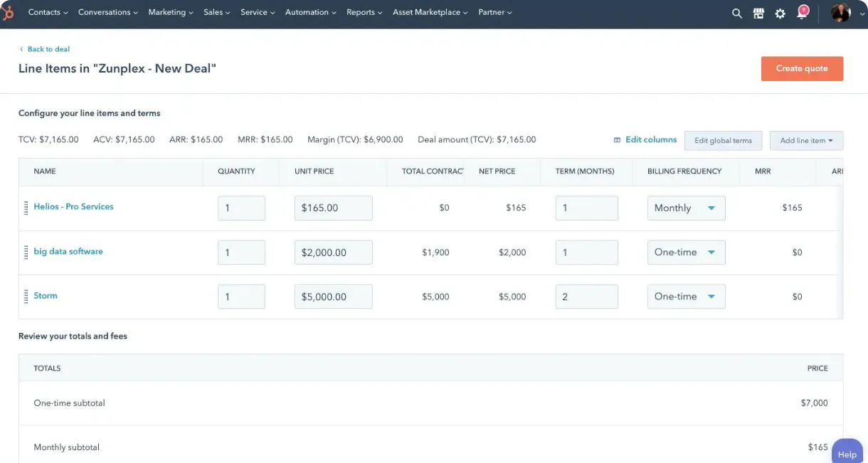Open global search with the magnifier icon

pos(737,13)
